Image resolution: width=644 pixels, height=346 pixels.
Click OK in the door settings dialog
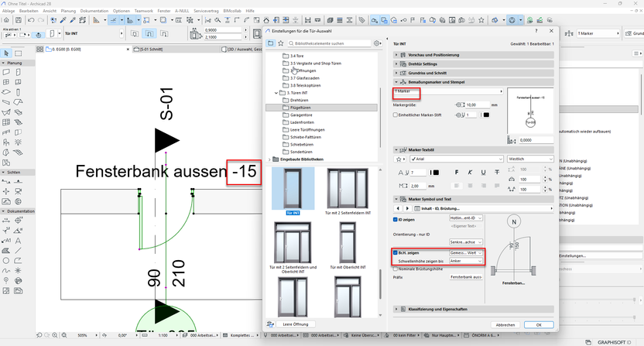(539, 324)
